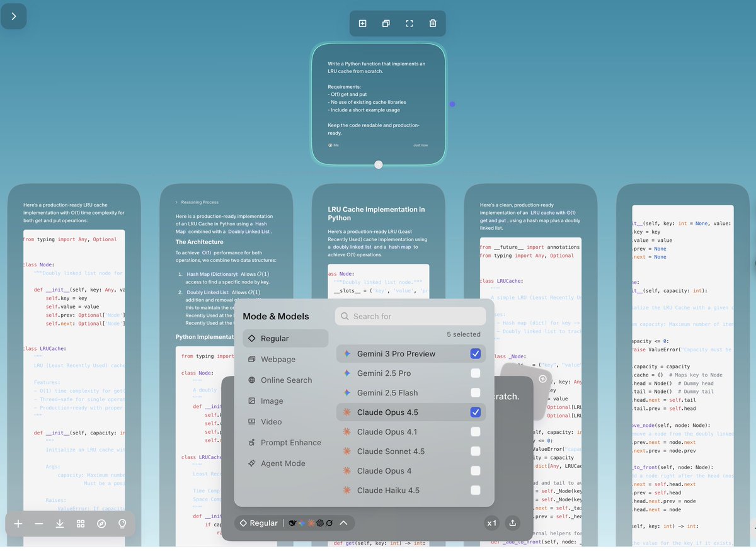Viewport: 756px width, 551px height.
Task: Click the screen icon for Video mode
Action: pos(252,421)
